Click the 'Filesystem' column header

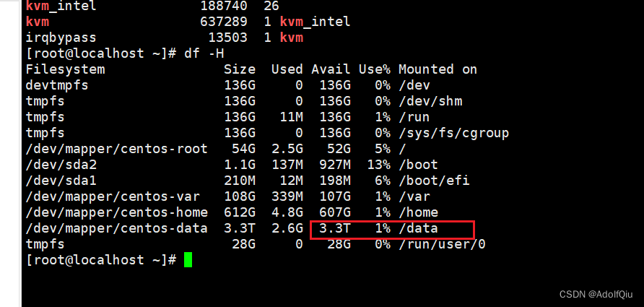click(x=65, y=69)
